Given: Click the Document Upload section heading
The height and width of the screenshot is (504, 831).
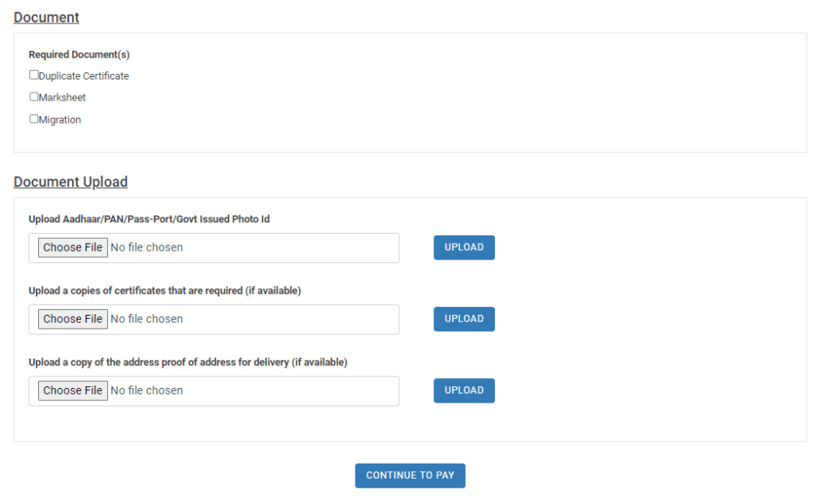Looking at the screenshot, I should tap(71, 182).
